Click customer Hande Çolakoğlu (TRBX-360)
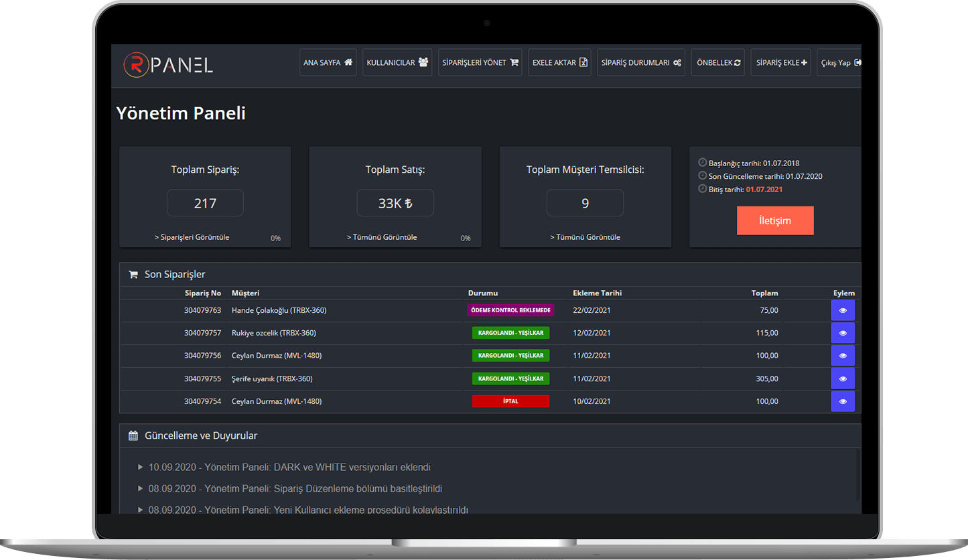This screenshot has height=560, width=968. (279, 310)
